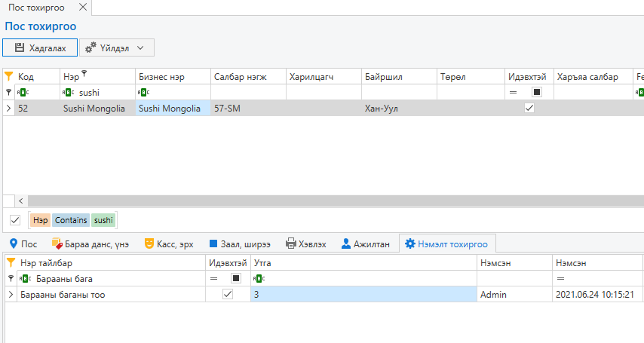The image size is (644, 343).
Task: Click orange filter icon beside Нэр тайлбар header
Action: pyautogui.click(x=11, y=263)
